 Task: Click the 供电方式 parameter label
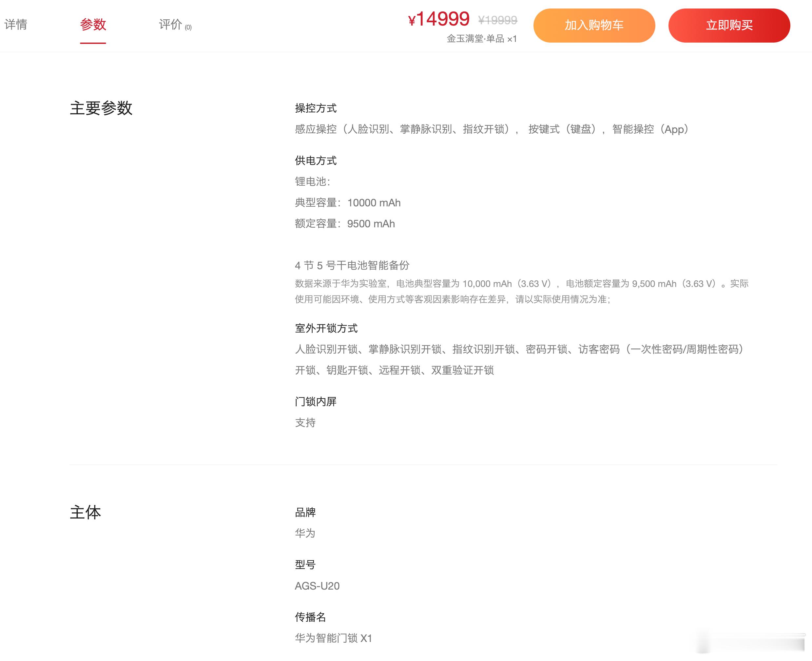coord(315,161)
